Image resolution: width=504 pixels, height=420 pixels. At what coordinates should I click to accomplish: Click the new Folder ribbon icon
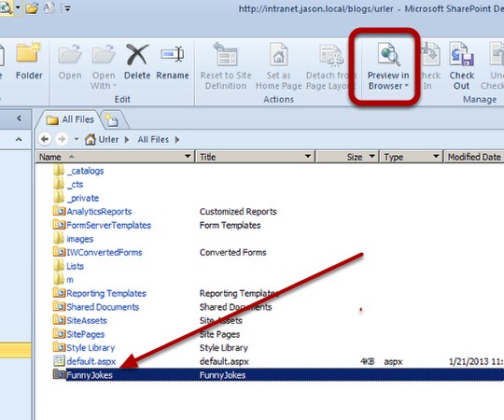29,52
